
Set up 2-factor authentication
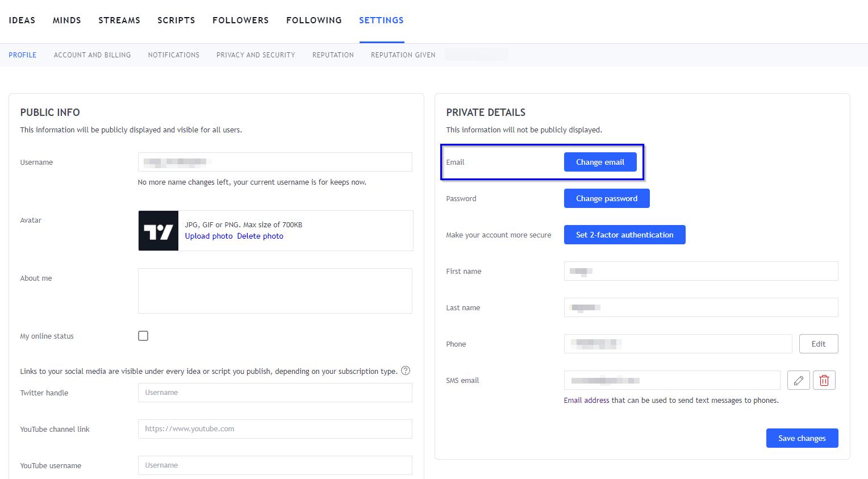tap(624, 234)
